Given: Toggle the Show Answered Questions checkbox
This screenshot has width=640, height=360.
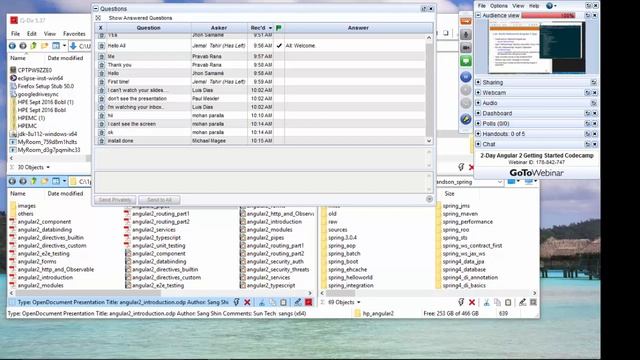Looking at the screenshot, I should (98, 18).
